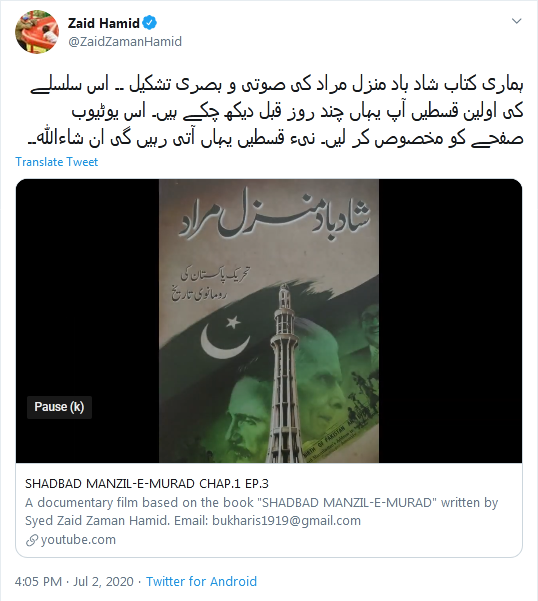Screen dimensions: 538x601
Task: Click the 4:05 PM tweet timestamp
Action: click(x=38, y=581)
